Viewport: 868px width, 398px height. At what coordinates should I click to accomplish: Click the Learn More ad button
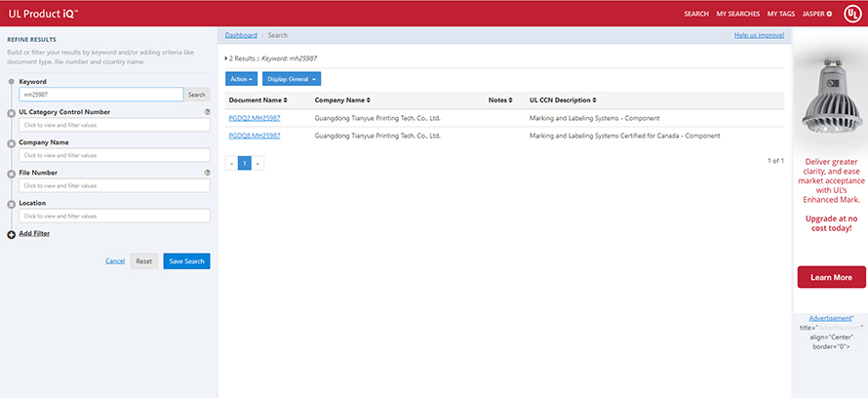(x=832, y=277)
